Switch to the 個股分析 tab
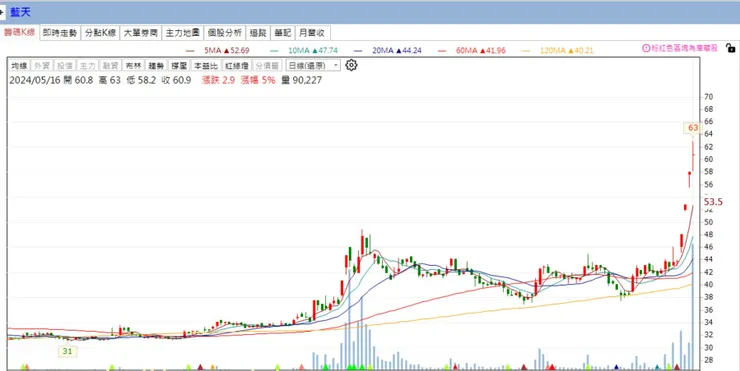Screen dimensions: 740x371 pyautogui.click(x=225, y=33)
